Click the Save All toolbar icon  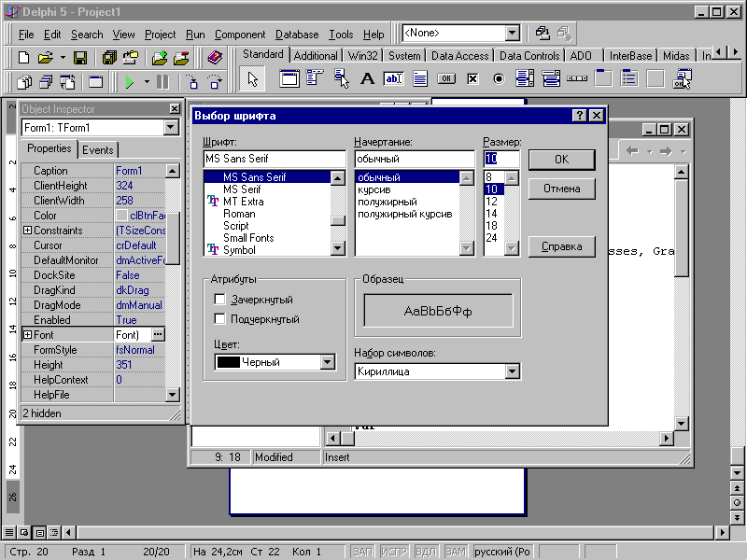click(109, 58)
